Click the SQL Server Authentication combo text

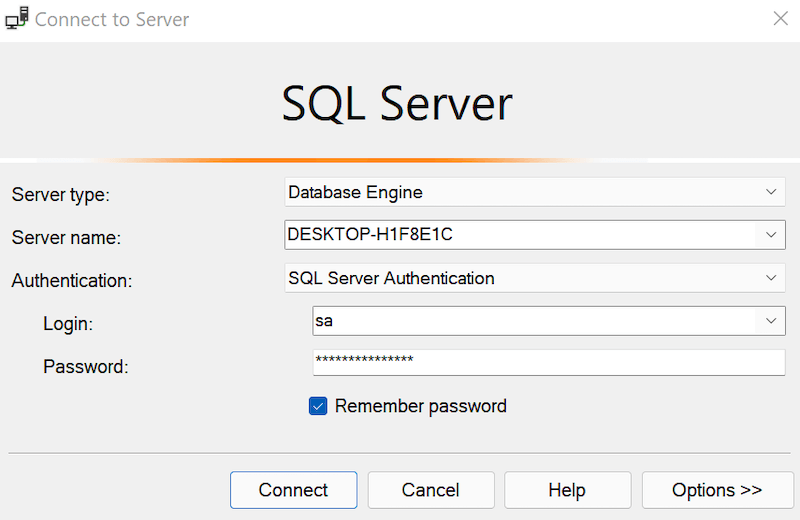[x=391, y=278]
